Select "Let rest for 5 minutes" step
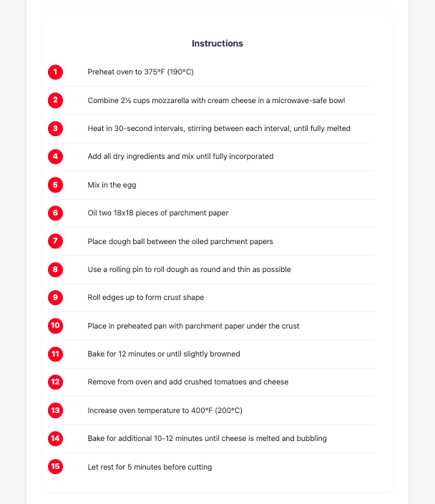This screenshot has width=435, height=504. [150, 467]
